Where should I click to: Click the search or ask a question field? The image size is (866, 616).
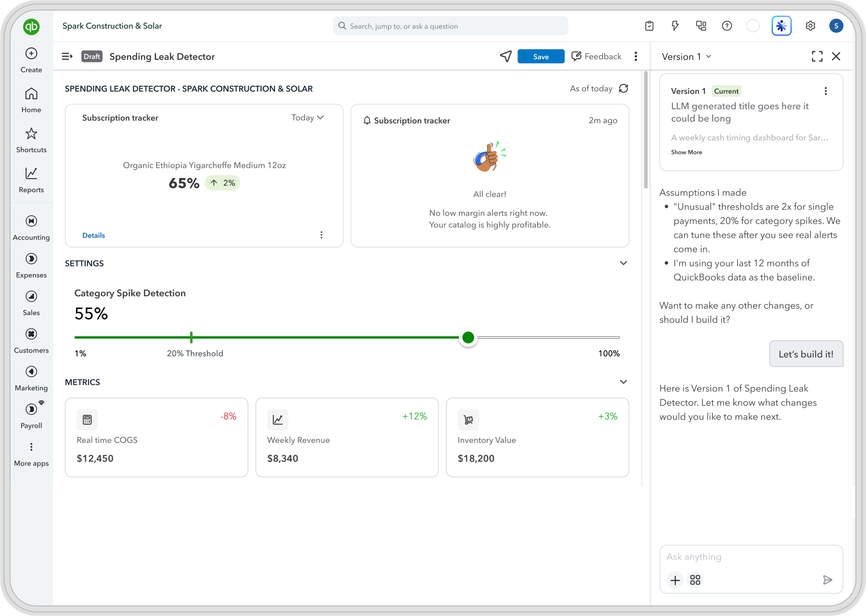(450, 26)
